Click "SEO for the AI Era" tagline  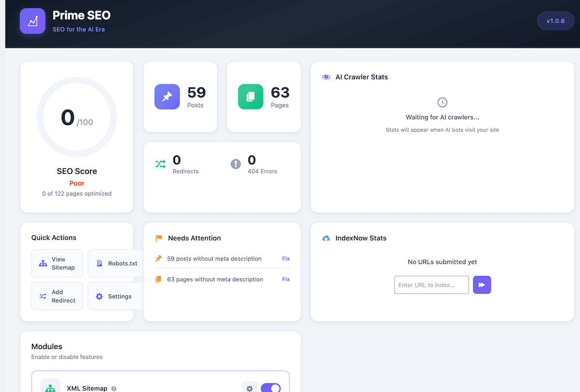coord(79,29)
